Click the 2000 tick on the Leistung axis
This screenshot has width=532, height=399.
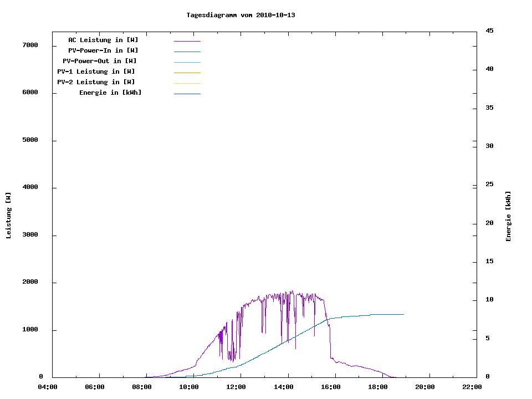(x=30, y=283)
